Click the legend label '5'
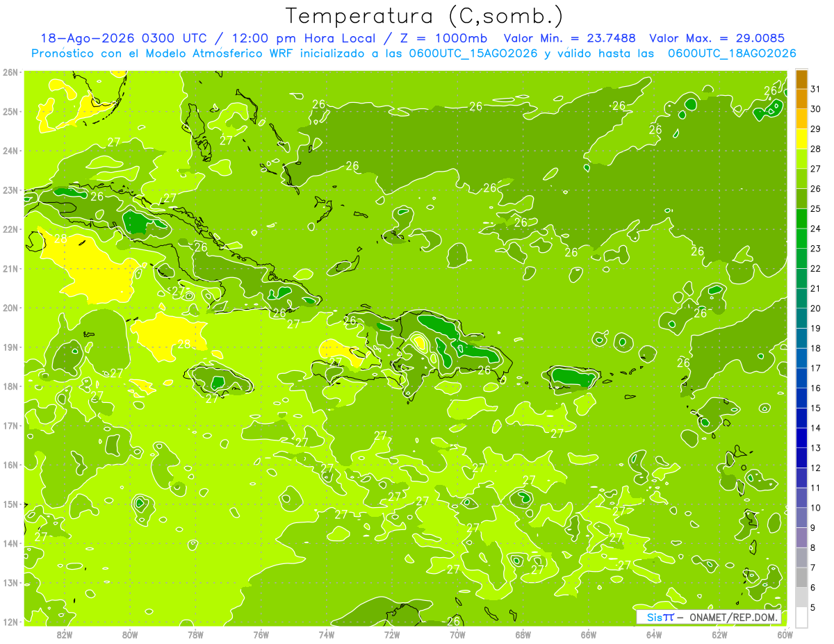This screenshot has height=644, width=834. pos(814,607)
